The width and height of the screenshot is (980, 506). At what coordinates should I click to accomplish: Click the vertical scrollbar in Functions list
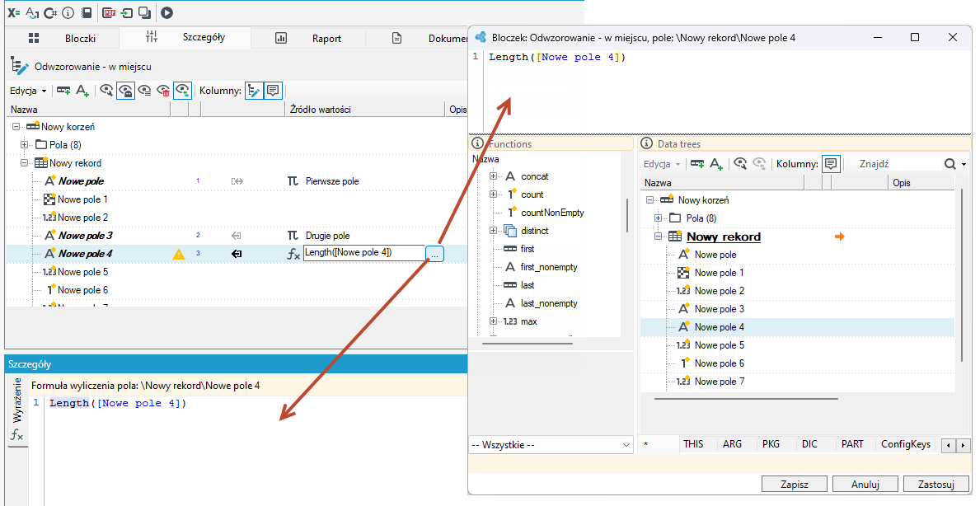click(x=627, y=216)
